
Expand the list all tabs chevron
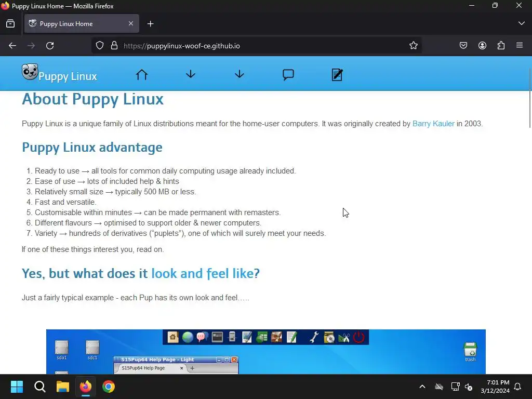pyautogui.click(x=522, y=23)
